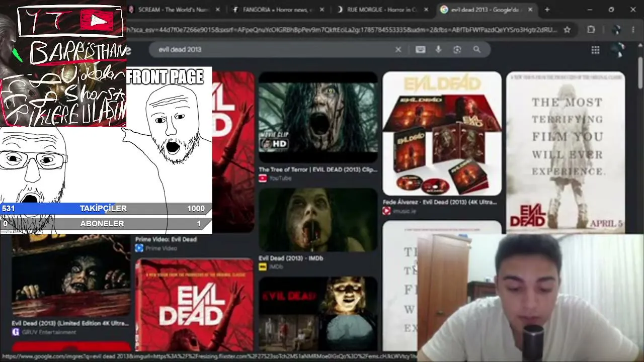Image resolution: width=644 pixels, height=362 pixels.
Task: Switch to the RUE MORGUE tab
Action: click(x=381, y=10)
